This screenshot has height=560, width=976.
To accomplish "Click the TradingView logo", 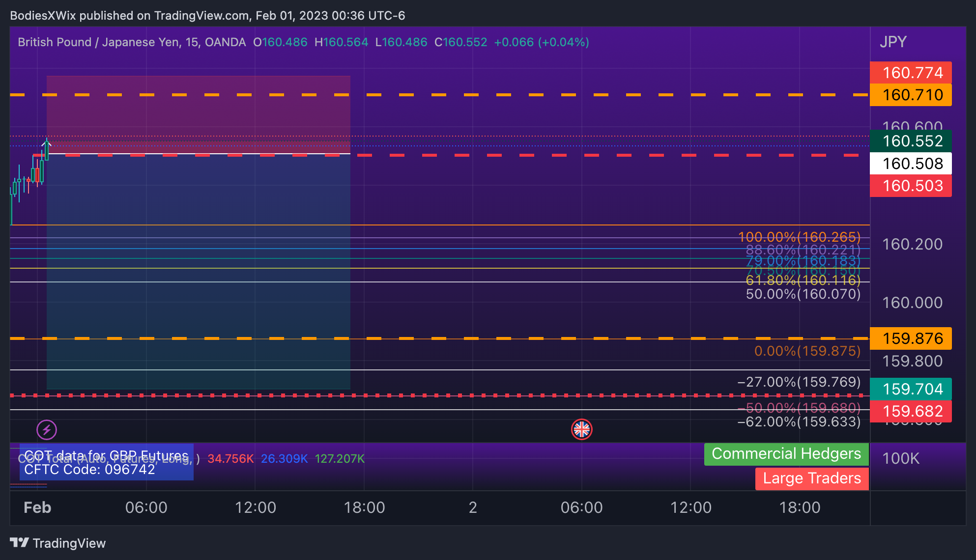I will (x=57, y=543).
